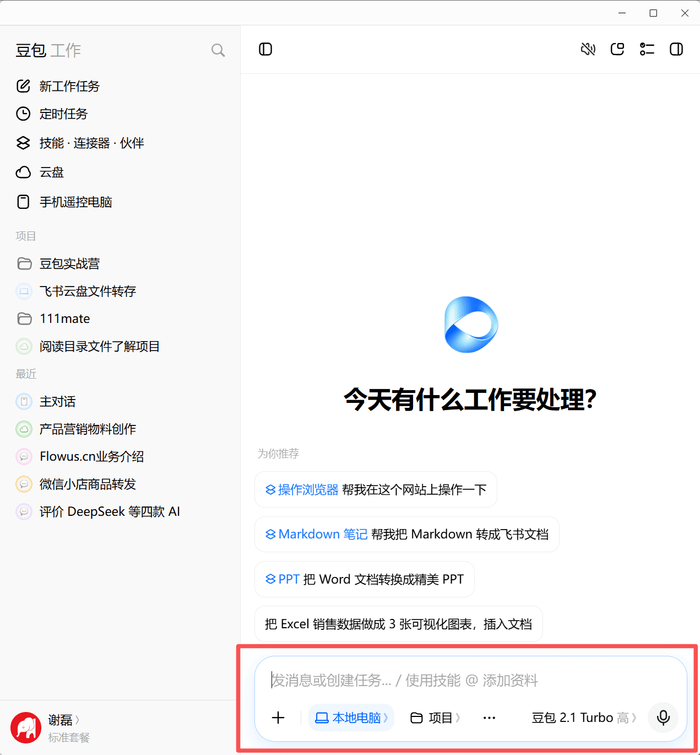
Task: Click avatar icon beside 主对话
Action: coord(24,401)
